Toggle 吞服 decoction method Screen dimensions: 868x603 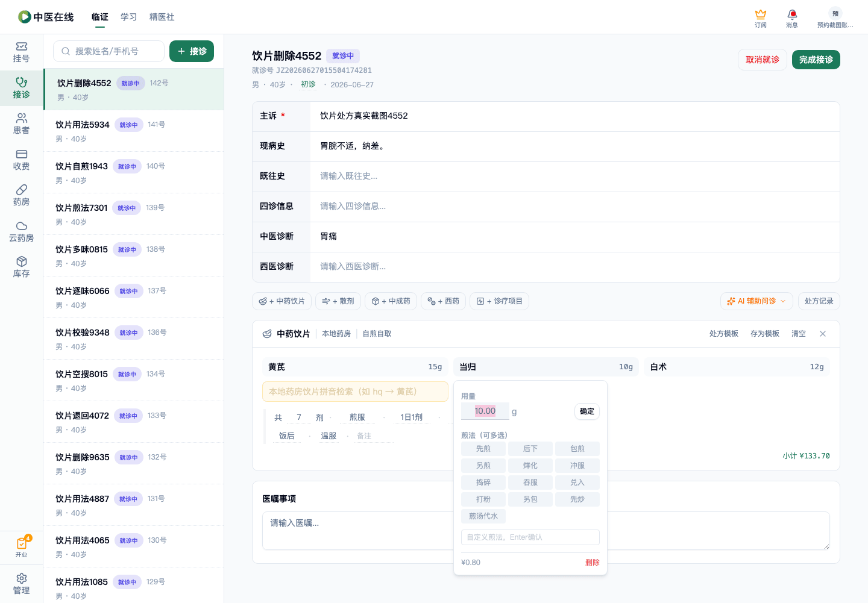(x=530, y=483)
